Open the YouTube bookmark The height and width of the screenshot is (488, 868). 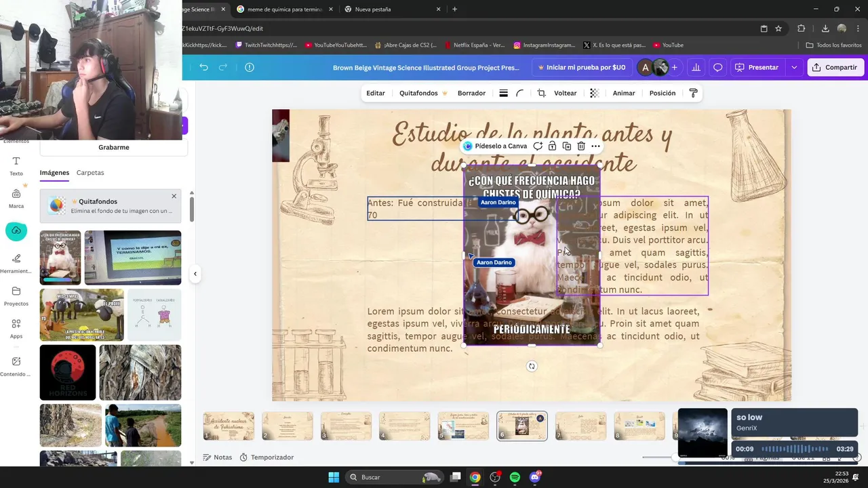coord(668,45)
